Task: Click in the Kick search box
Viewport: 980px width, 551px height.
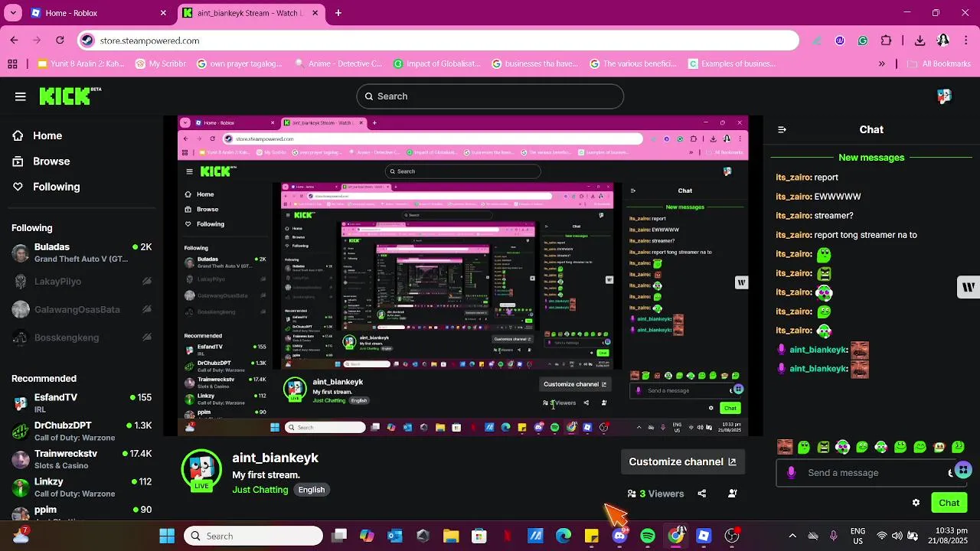Action: point(490,96)
